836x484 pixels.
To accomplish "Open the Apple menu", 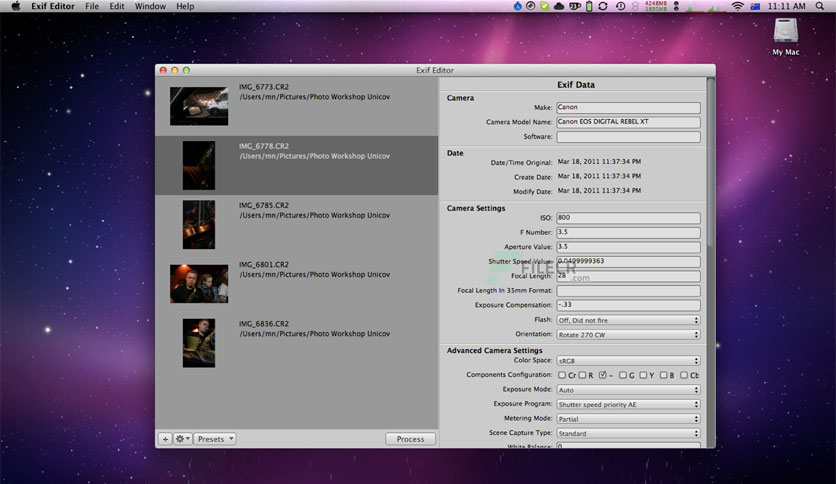I will (x=15, y=6).
